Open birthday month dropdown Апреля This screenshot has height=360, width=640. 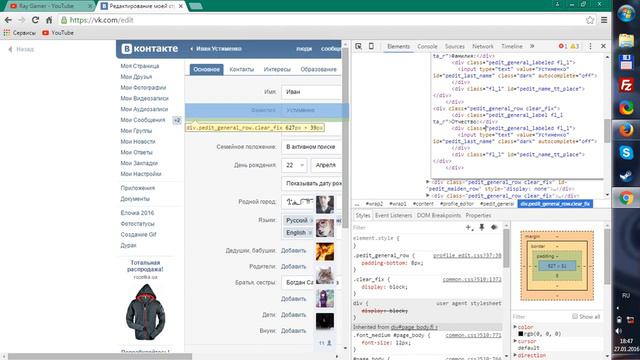[x=326, y=165]
